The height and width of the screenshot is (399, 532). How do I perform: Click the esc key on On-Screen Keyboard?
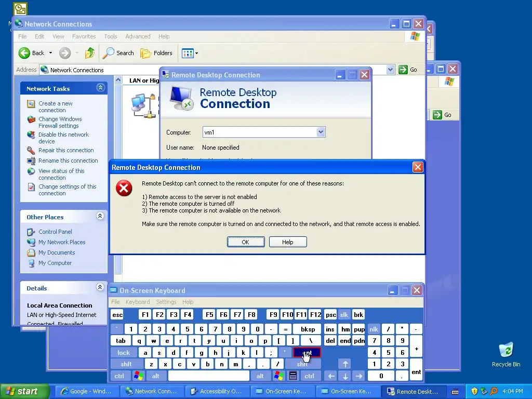(x=117, y=315)
